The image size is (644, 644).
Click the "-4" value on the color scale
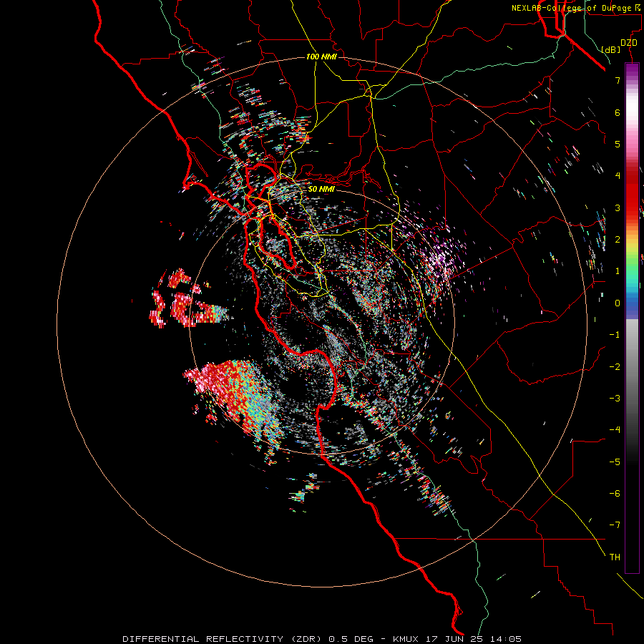615,430
